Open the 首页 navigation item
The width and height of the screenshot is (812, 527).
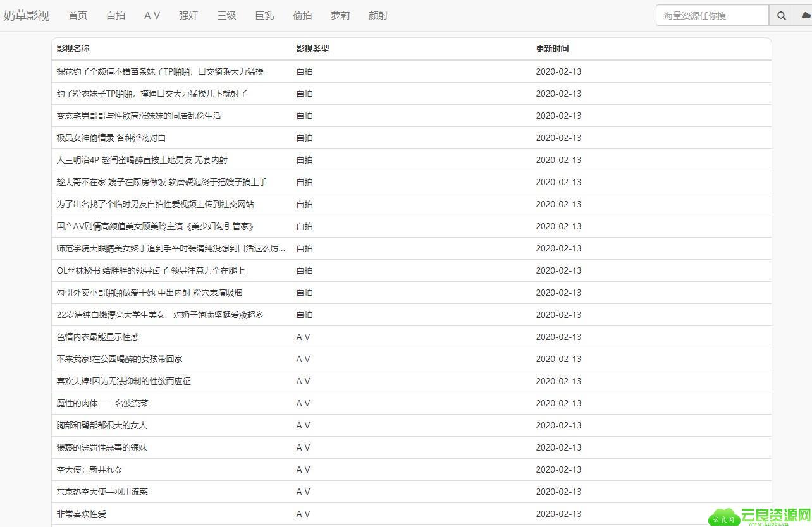tap(78, 16)
